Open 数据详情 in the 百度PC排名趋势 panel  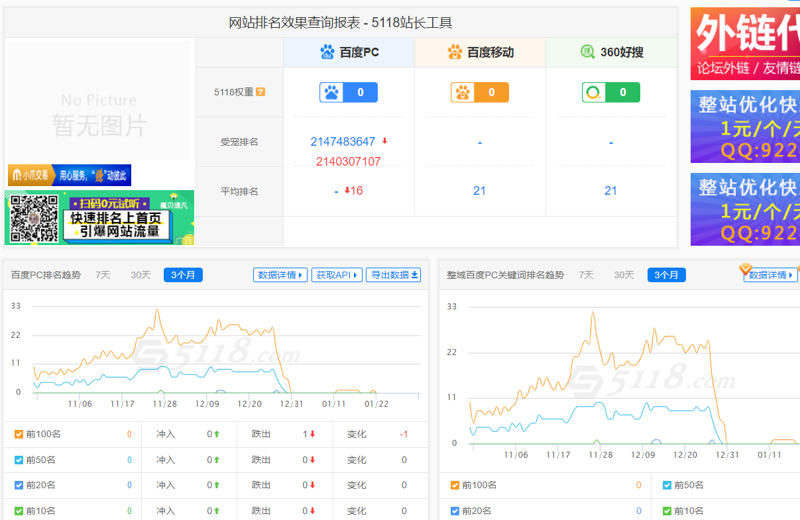(280, 275)
